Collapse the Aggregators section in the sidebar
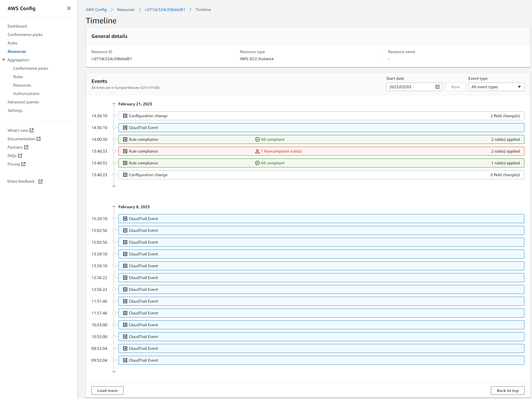This screenshot has height=399, width=532. pos(4,60)
